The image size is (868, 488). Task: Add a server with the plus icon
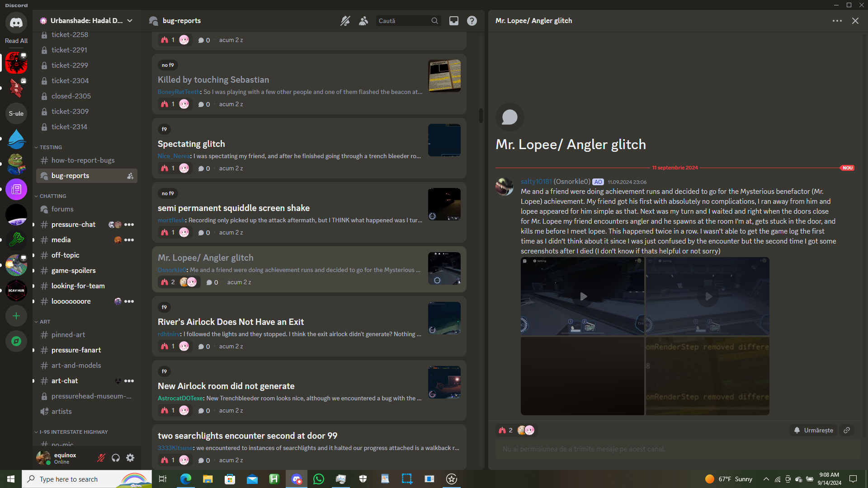16,316
